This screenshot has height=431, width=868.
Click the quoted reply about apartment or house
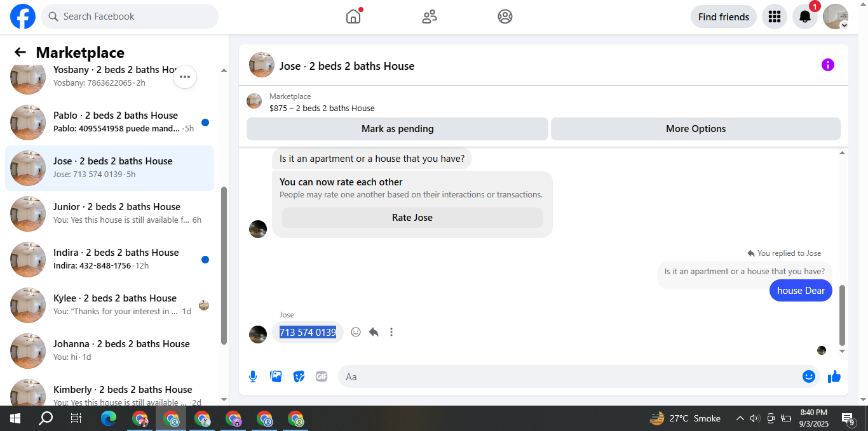click(744, 272)
